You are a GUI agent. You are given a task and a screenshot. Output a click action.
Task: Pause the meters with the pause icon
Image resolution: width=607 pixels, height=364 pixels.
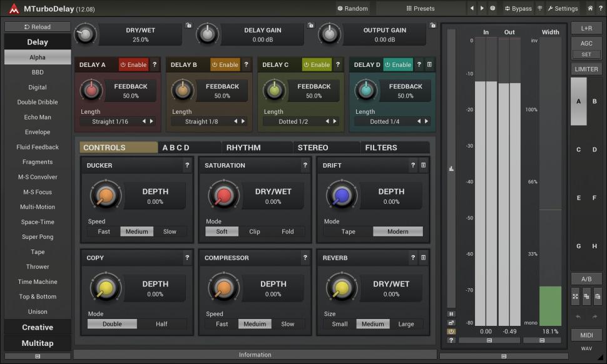click(x=451, y=314)
